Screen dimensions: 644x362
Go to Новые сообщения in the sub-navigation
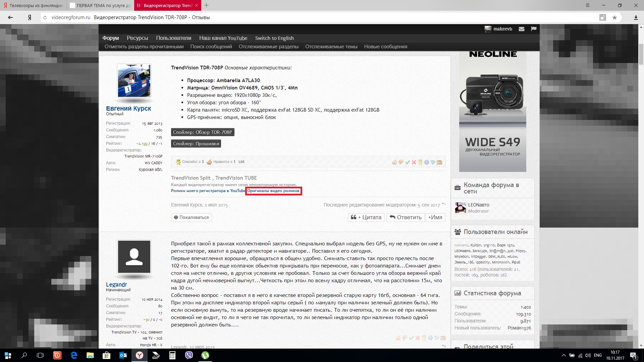(385, 47)
